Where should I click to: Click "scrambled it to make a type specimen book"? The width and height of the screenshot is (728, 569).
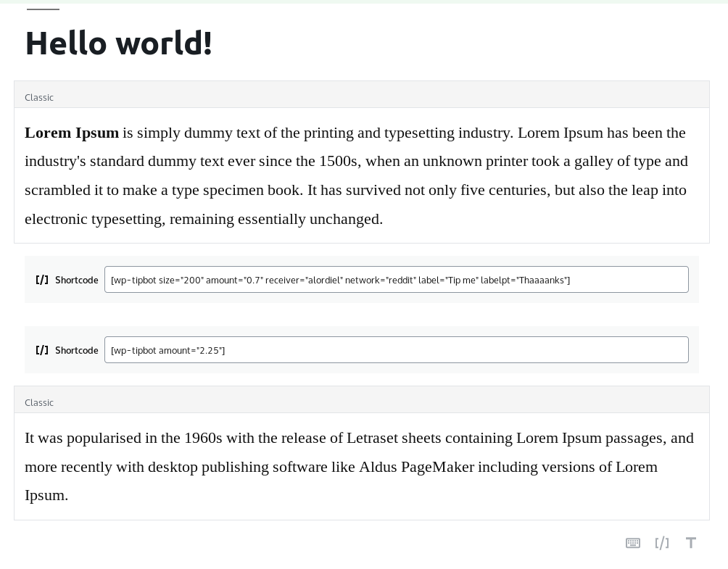(163, 190)
